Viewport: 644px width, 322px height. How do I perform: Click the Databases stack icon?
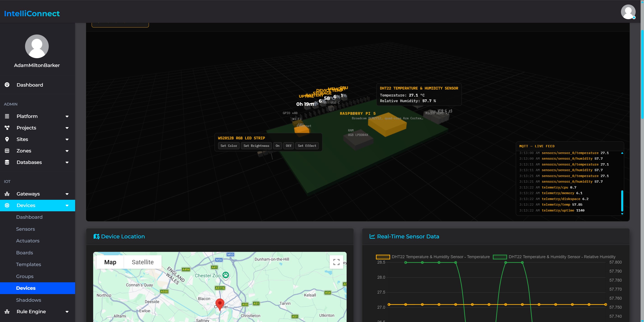[x=7, y=162]
